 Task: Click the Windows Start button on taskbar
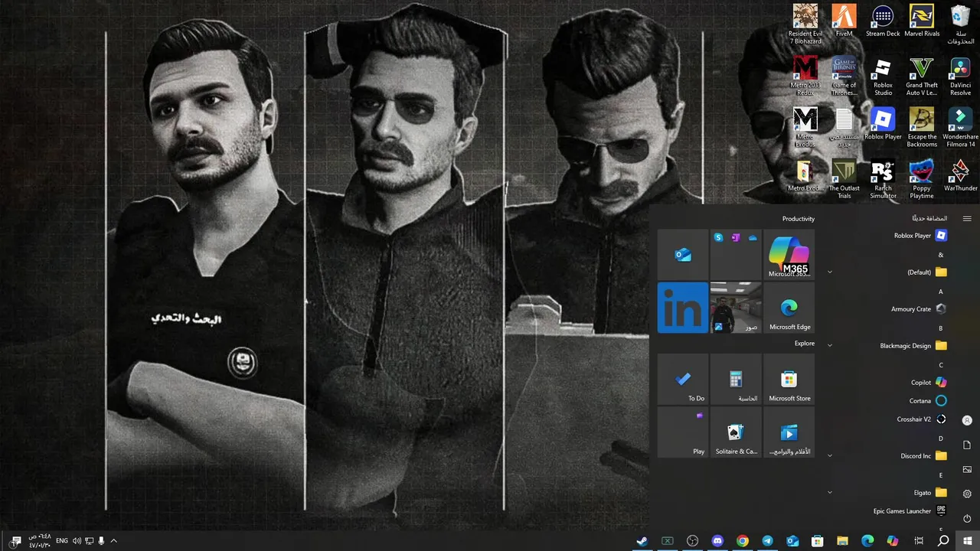click(x=967, y=541)
